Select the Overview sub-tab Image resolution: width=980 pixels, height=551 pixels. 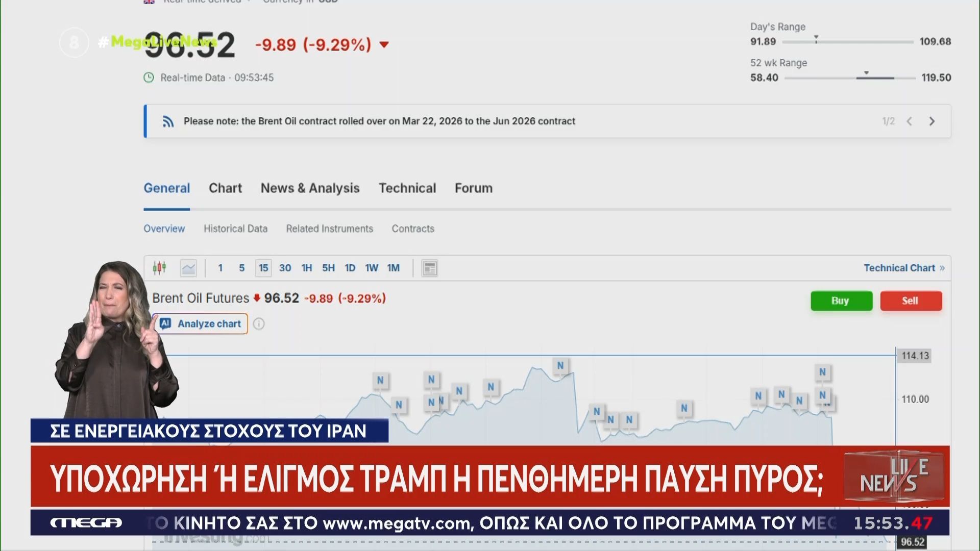(x=164, y=229)
